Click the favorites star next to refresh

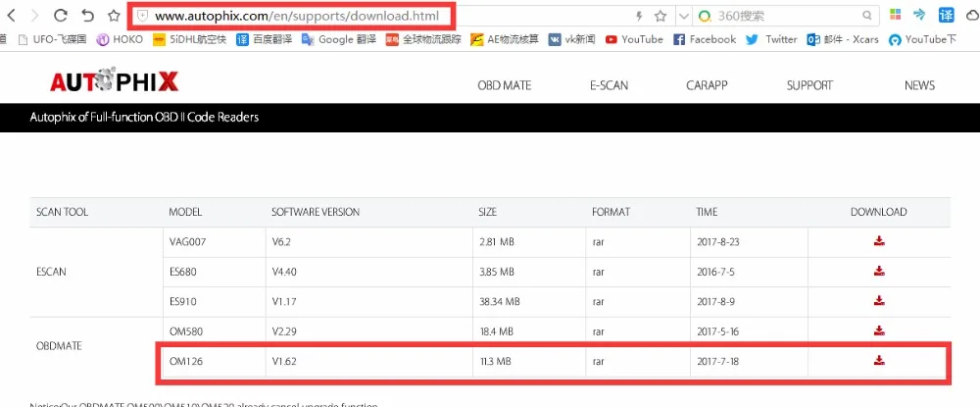[114, 16]
